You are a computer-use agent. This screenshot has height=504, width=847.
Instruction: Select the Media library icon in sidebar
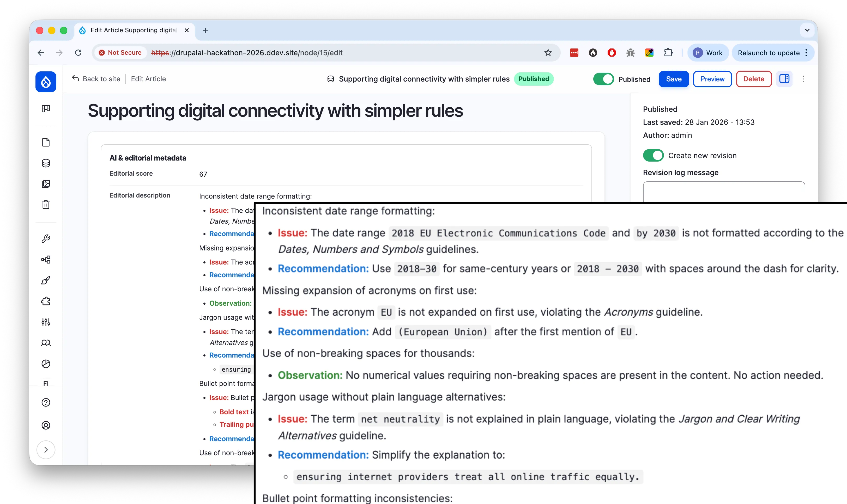click(x=46, y=184)
